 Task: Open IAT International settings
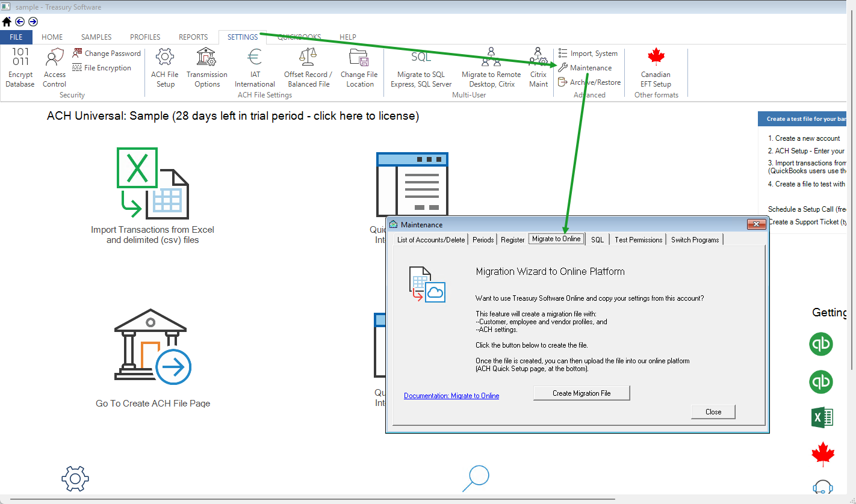pyautogui.click(x=255, y=67)
